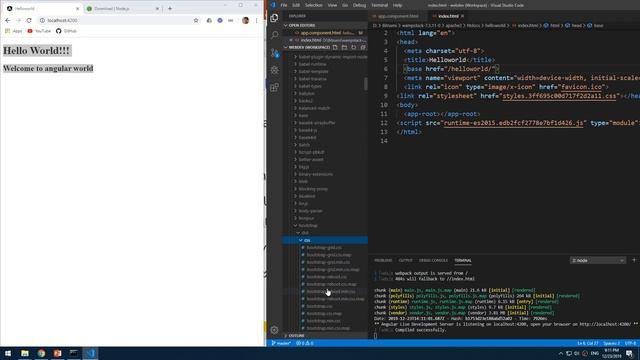Click Chrome back arrow
Image resolution: width=640 pixels, height=360 pixels.
tap(8, 20)
